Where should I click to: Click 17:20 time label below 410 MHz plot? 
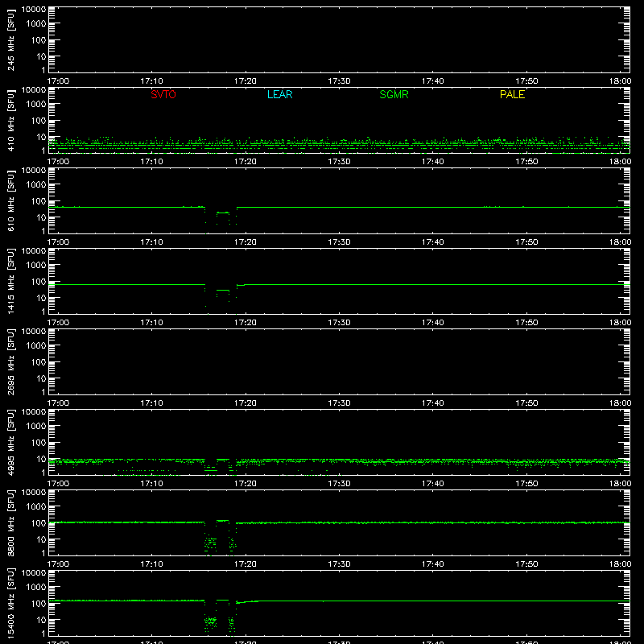click(246, 162)
